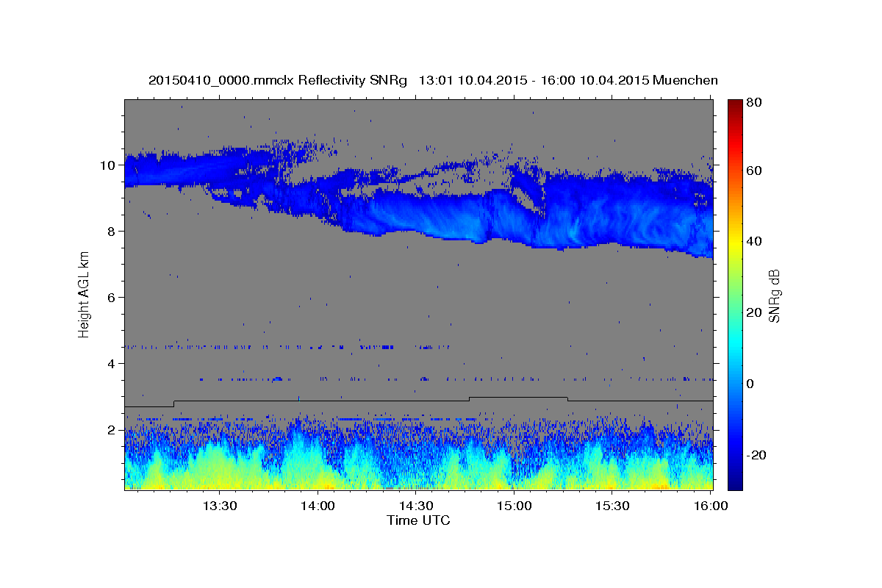Click the height tick label 4
The image size is (882, 588).
pos(113,364)
